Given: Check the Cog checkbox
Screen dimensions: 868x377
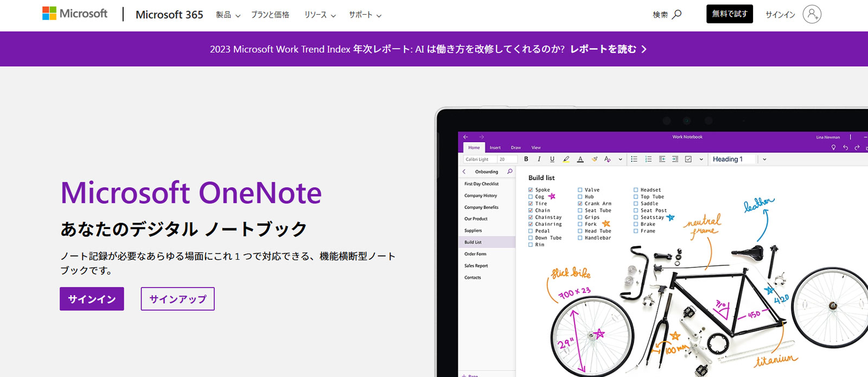Looking at the screenshot, I should (x=531, y=197).
